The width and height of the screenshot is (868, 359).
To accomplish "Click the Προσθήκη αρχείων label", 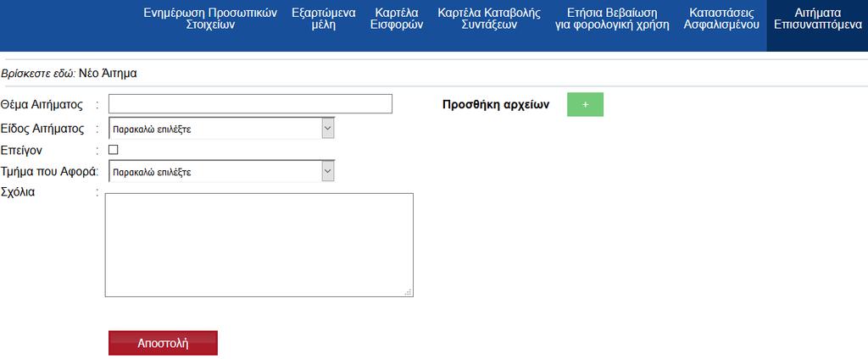I will click(496, 104).
